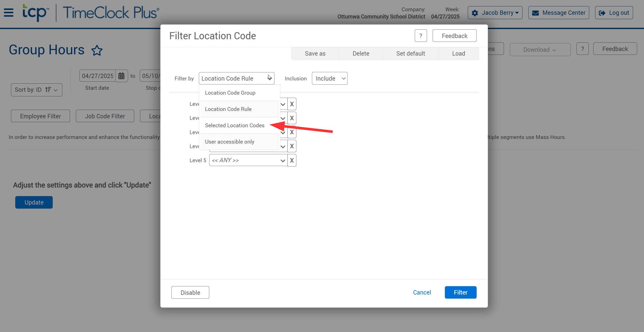644x332 pixels.
Task: Clear Level 5 with the X button
Action: [292, 160]
